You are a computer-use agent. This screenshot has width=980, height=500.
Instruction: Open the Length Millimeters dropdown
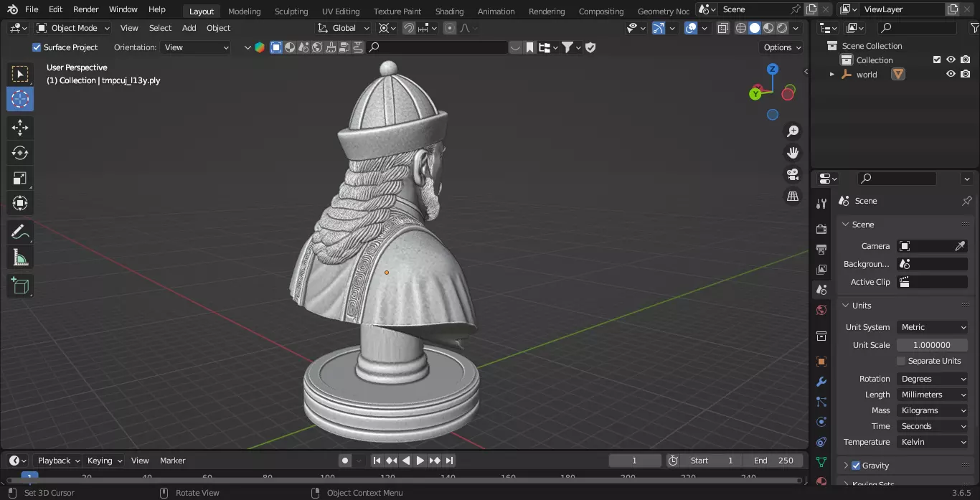pyautogui.click(x=933, y=395)
